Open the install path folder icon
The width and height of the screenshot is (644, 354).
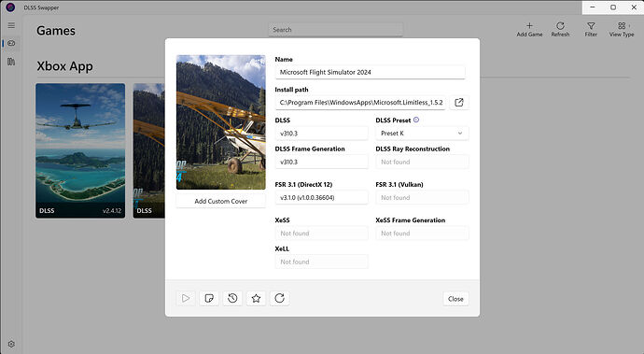coord(459,103)
